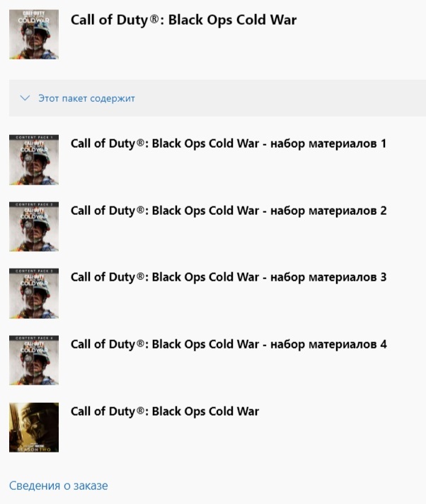Open the "набор материалов 4" title

click(229, 344)
